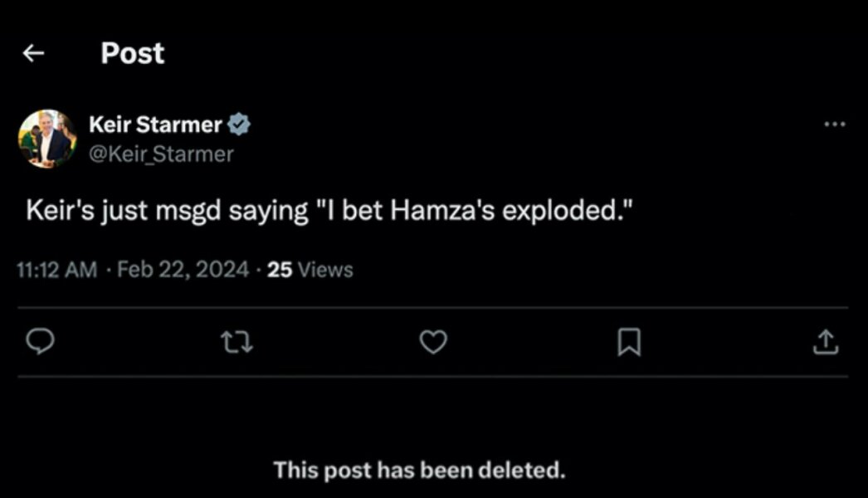Open the profile picture avatar

coord(47,139)
